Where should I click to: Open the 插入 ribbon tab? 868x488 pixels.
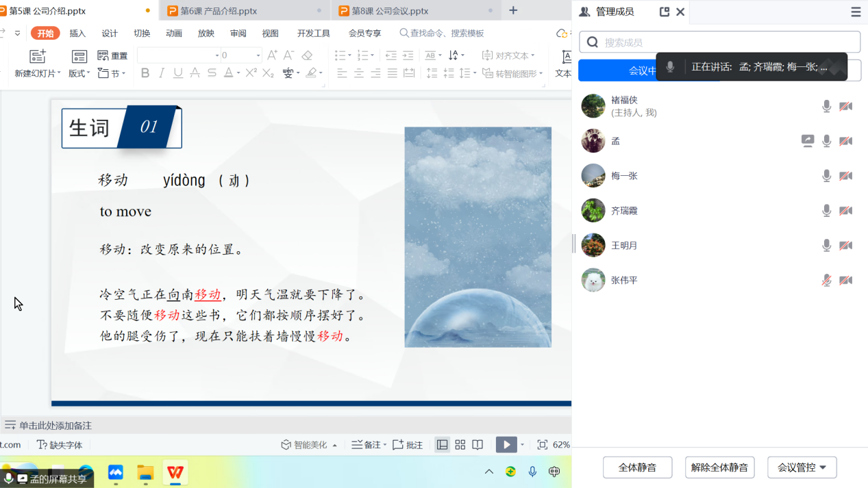(x=77, y=34)
